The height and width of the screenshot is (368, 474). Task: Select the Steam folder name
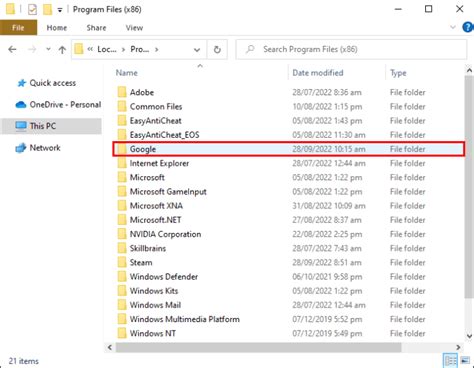pos(141,263)
